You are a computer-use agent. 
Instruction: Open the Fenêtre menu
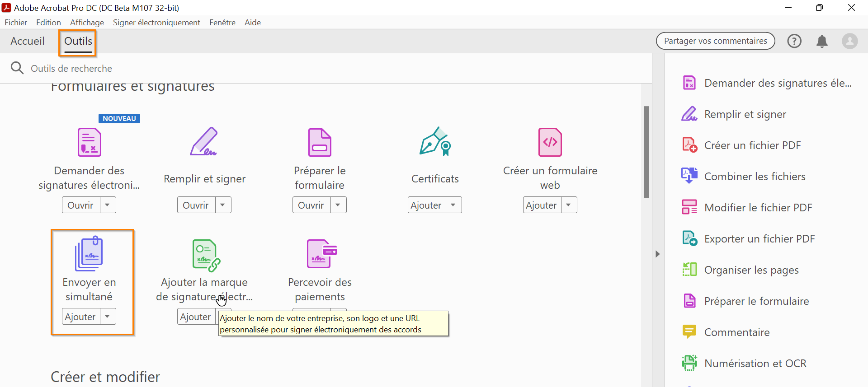click(222, 23)
